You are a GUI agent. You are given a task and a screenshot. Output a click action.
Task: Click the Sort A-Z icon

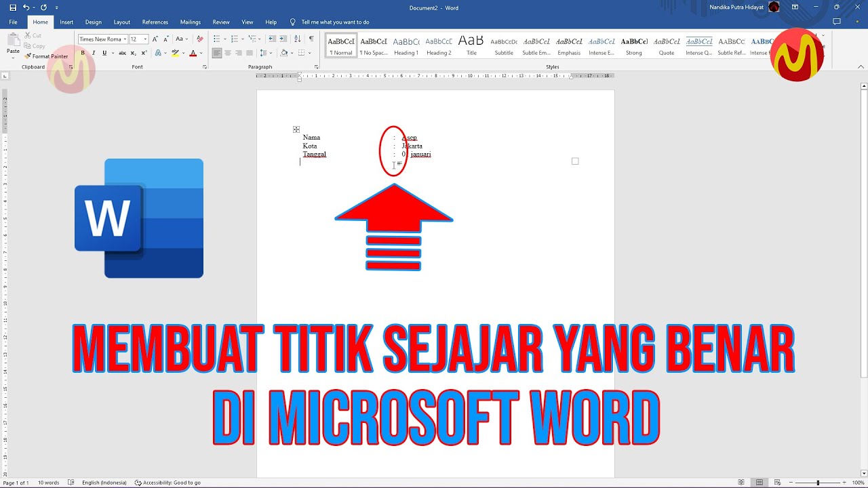click(x=298, y=39)
